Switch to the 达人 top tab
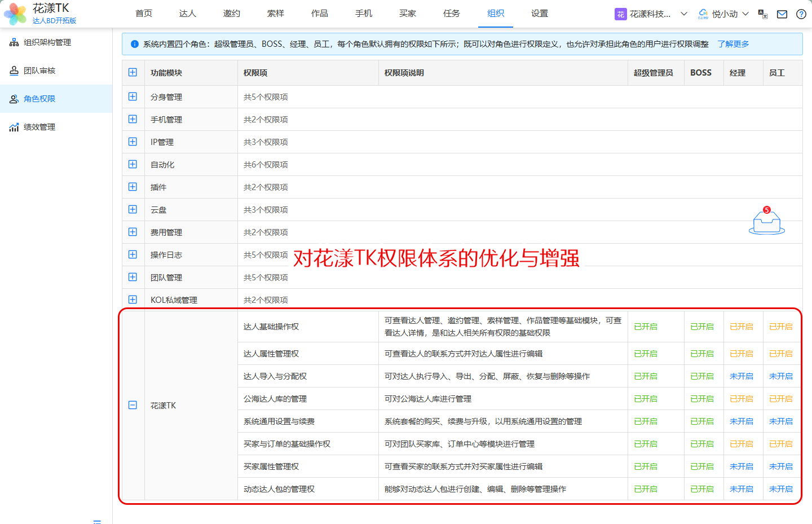Viewport: 812px width, 524px height. click(x=187, y=14)
